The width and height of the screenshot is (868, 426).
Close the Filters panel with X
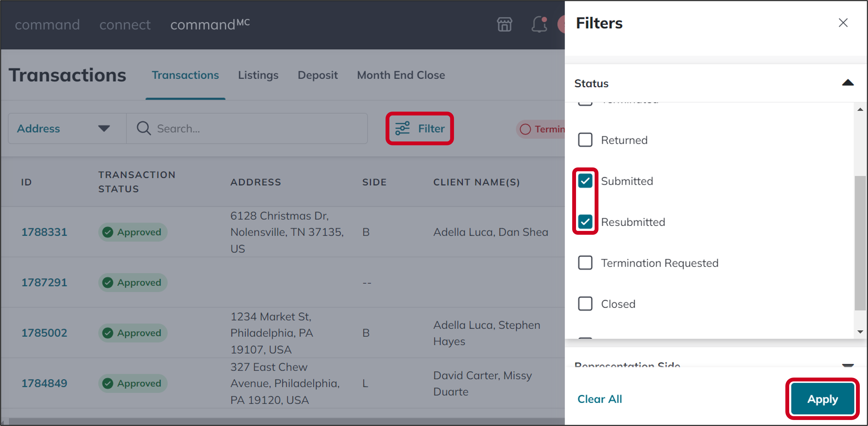tap(843, 23)
